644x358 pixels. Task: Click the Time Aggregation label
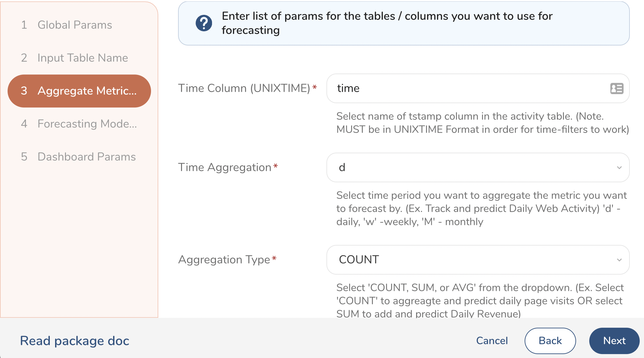point(225,167)
